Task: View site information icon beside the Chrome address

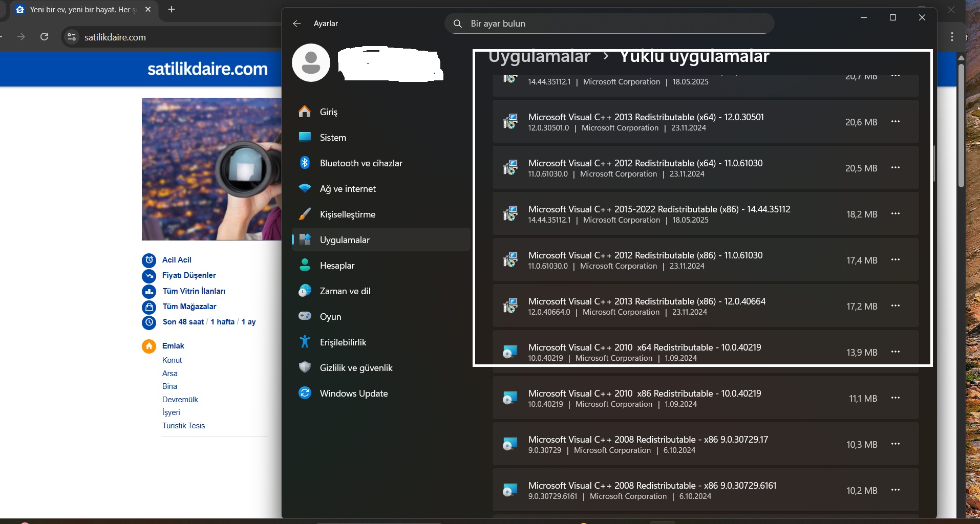Action: [72, 37]
